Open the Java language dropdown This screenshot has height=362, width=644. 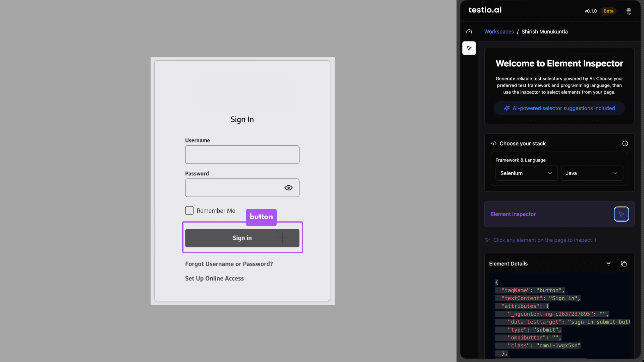point(592,173)
